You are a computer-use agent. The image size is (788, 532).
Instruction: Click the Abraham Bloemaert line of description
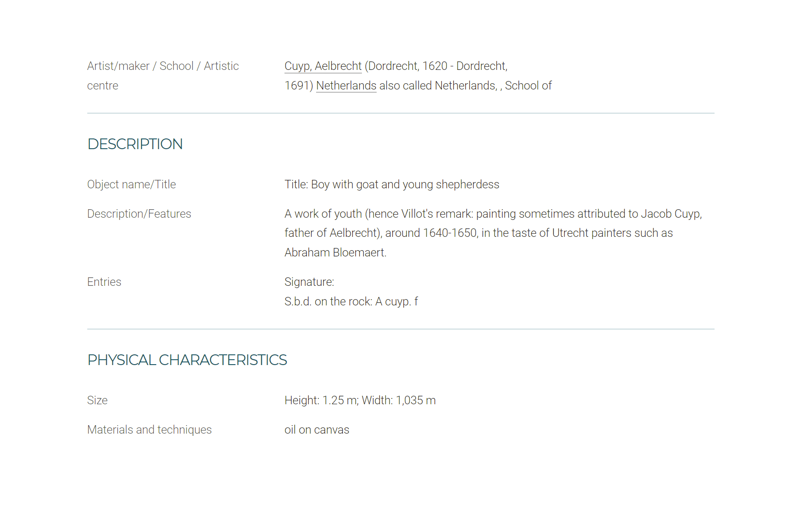coord(335,252)
